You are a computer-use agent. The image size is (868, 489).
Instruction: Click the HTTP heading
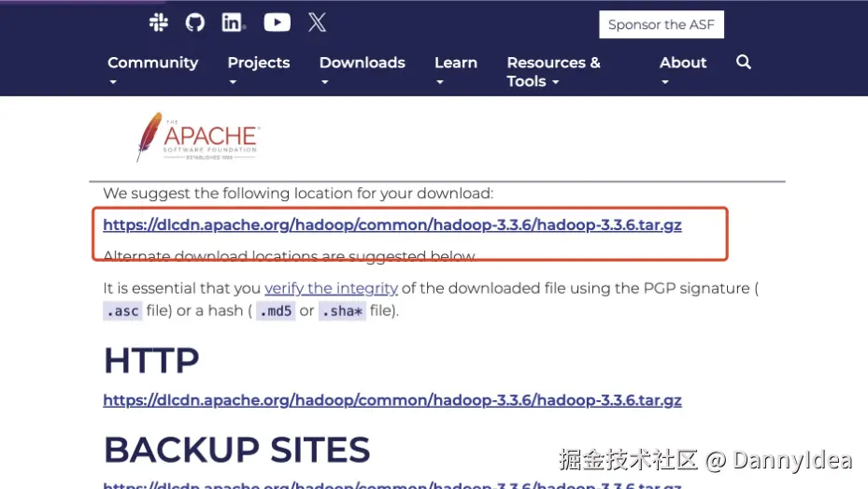[x=151, y=361]
